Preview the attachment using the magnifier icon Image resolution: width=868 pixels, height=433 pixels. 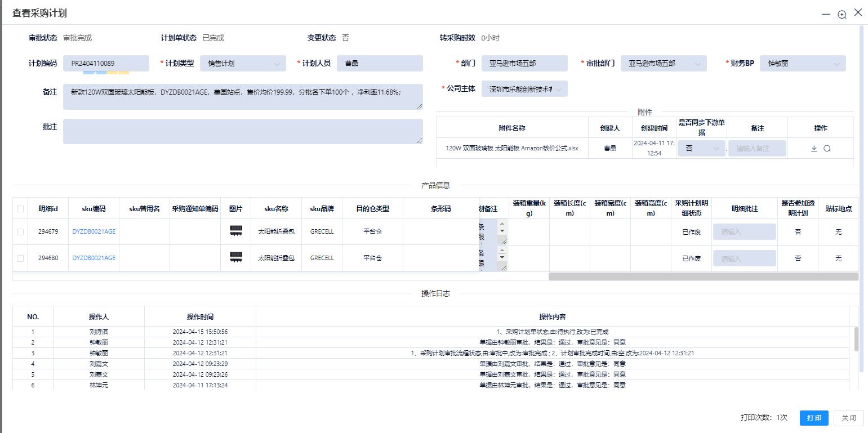[x=827, y=148]
